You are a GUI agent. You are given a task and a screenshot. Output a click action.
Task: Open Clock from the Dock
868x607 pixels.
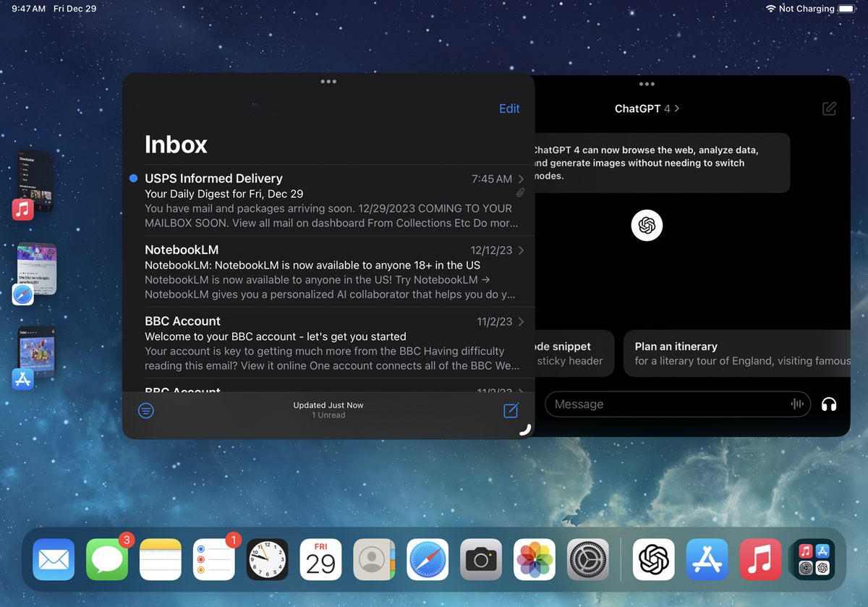coord(268,559)
